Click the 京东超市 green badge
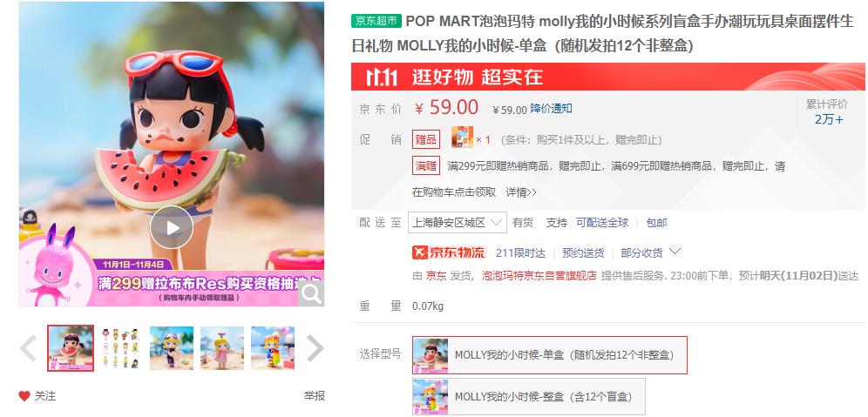The image size is (868, 417). pos(376,21)
